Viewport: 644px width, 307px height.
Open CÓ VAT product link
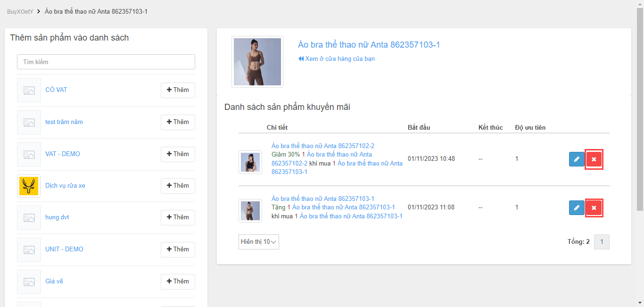pos(56,90)
